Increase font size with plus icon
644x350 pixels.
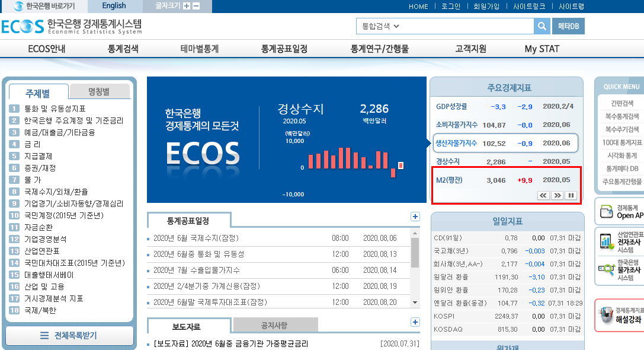[x=187, y=6]
